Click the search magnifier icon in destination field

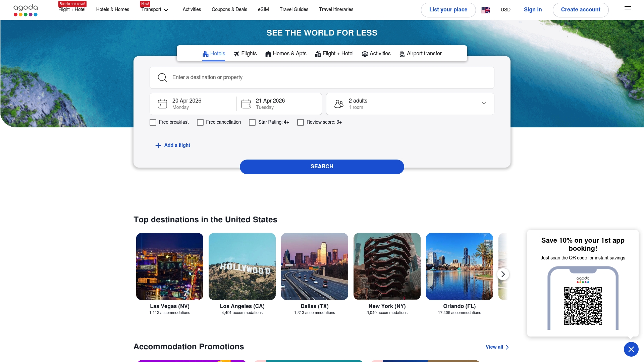162,77
